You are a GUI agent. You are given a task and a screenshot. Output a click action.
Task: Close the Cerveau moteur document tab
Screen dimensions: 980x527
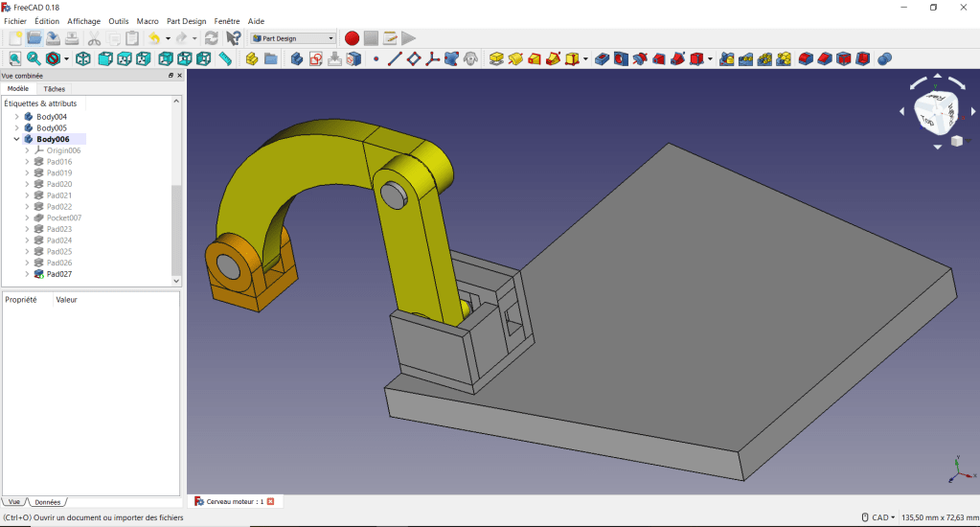[x=270, y=501]
